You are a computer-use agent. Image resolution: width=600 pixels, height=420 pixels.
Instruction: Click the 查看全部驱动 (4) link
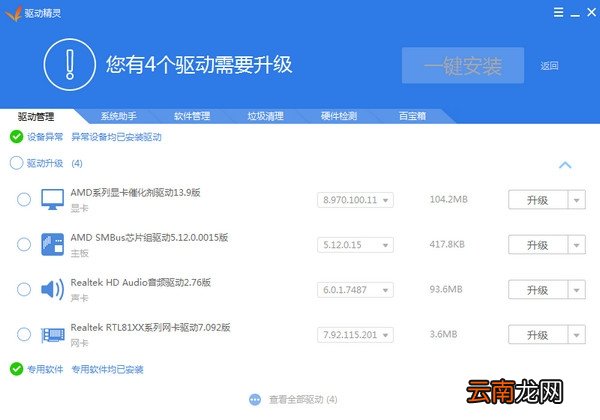pyautogui.click(x=303, y=400)
